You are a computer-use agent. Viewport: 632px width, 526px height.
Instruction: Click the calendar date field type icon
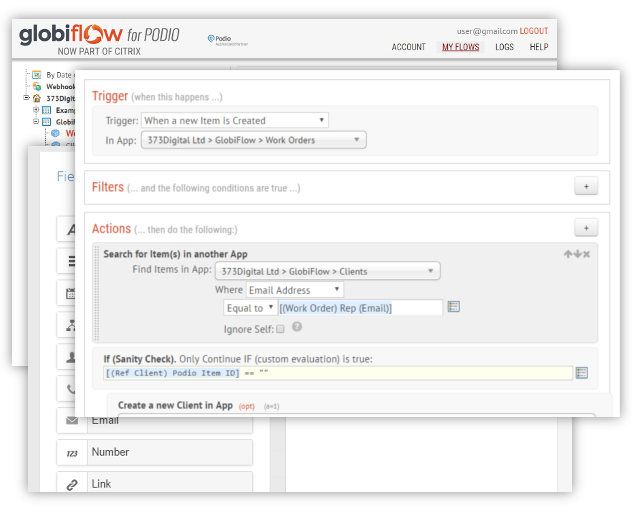pyautogui.click(x=71, y=293)
